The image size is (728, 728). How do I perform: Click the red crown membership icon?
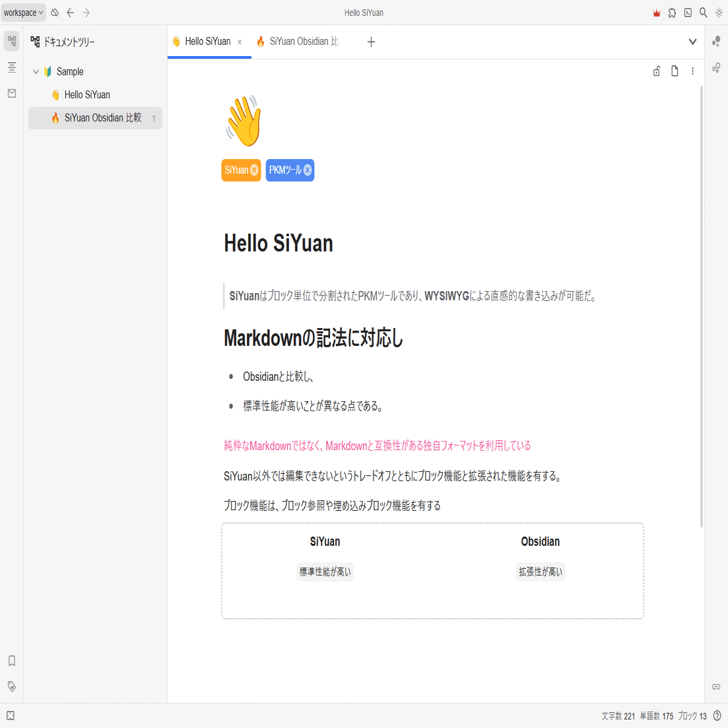pyautogui.click(x=657, y=13)
